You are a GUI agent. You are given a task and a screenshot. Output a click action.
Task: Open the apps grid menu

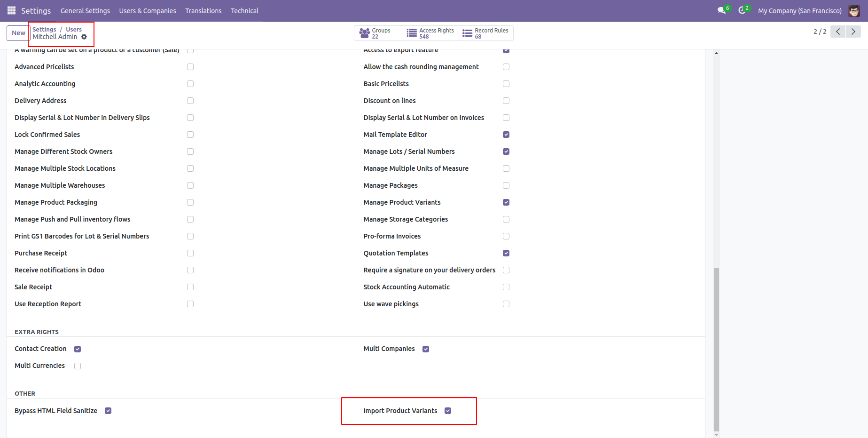point(10,10)
